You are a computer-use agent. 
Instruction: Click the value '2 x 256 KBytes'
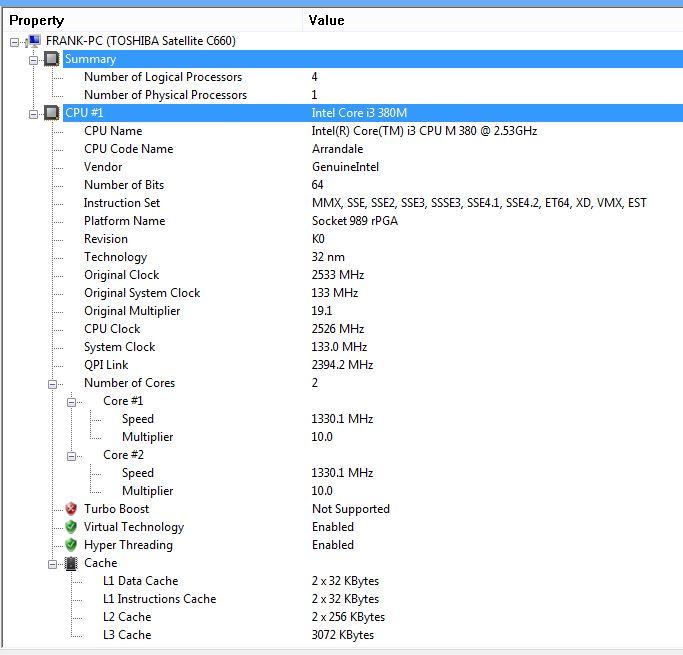coord(348,617)
